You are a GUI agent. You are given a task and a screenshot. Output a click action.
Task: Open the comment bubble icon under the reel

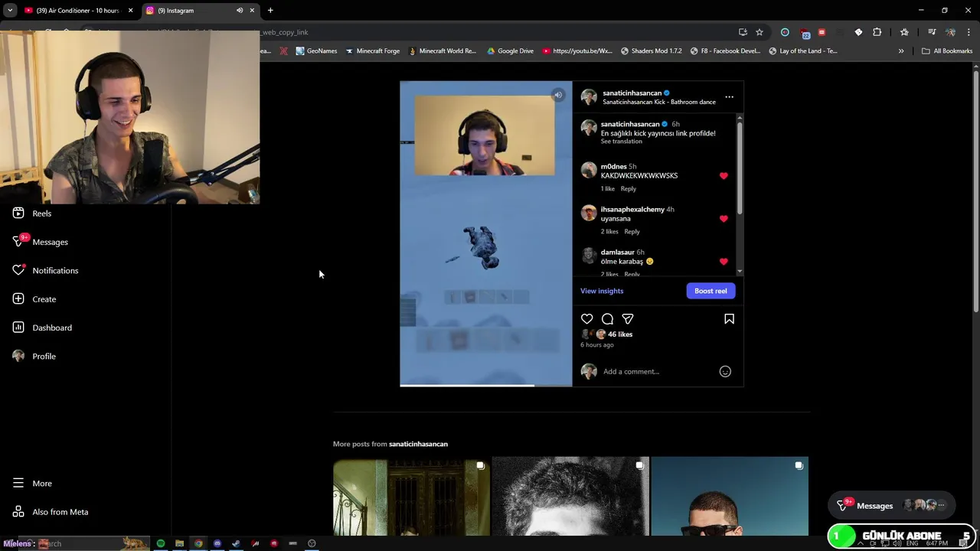click(x=607, y=319)
